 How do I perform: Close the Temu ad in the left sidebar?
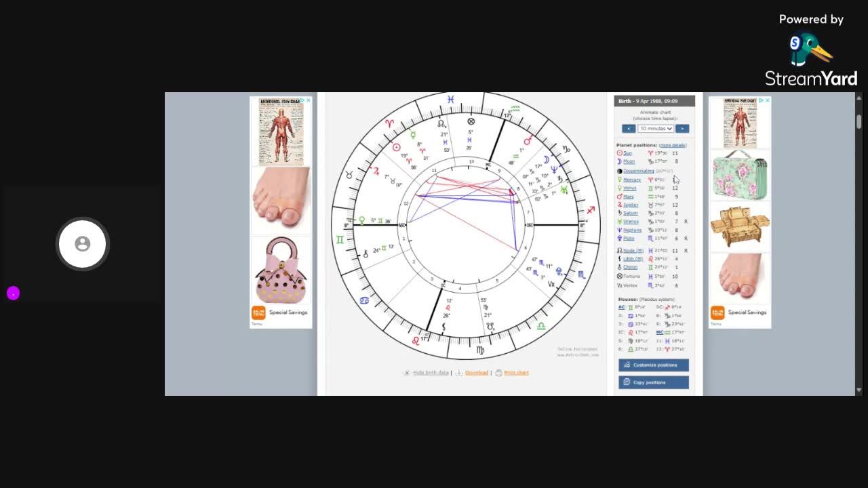[x=309, y=100]
